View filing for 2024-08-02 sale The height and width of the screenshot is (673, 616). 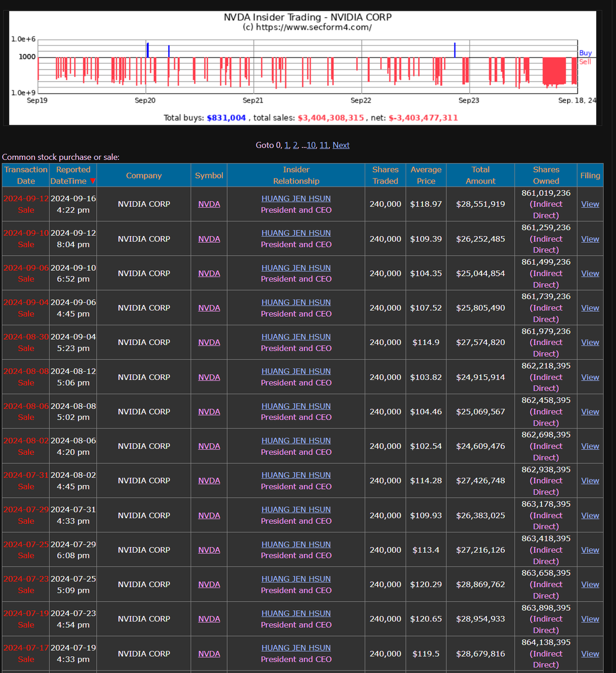click(590, 446)
